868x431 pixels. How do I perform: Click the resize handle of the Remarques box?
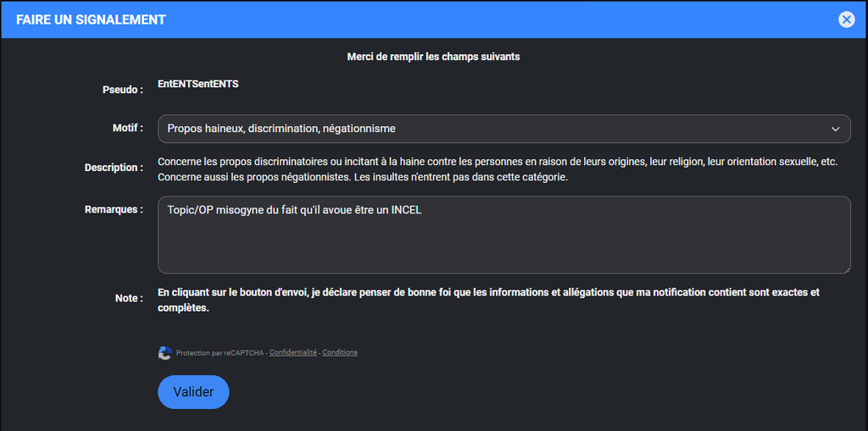pos(846,268)
